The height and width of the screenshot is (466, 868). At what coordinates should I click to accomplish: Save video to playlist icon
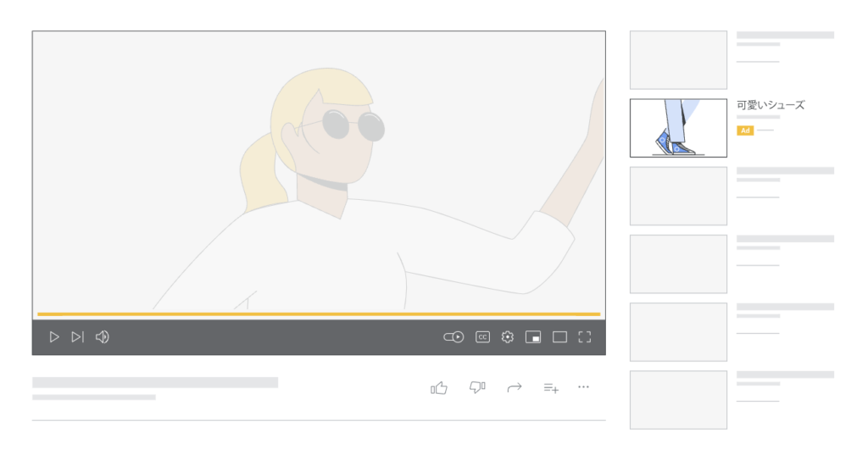(551, 388)
